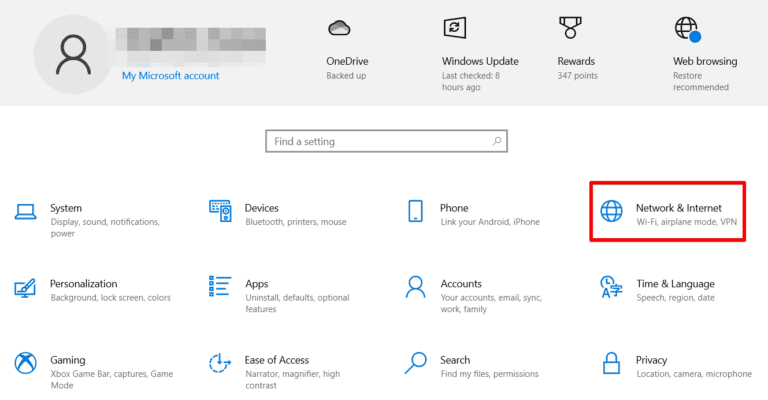
Task: Open OneDrive Backed up status text
Action: (x=346, y=76)
